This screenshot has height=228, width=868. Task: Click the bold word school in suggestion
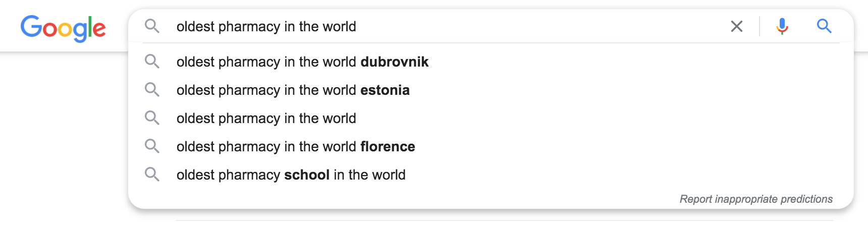click(307, 175)
